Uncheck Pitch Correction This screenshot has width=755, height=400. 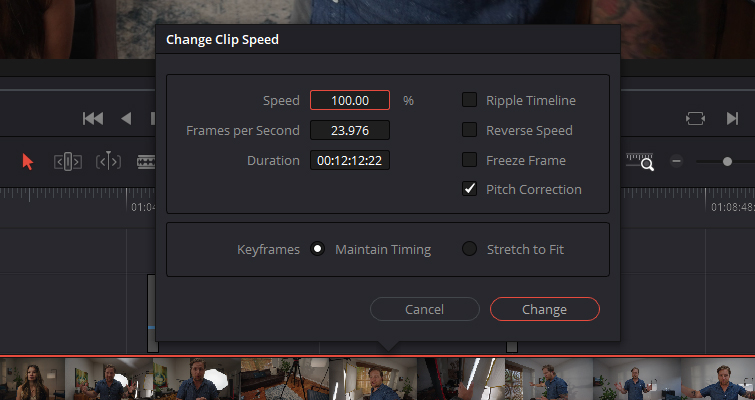point(469,189)
